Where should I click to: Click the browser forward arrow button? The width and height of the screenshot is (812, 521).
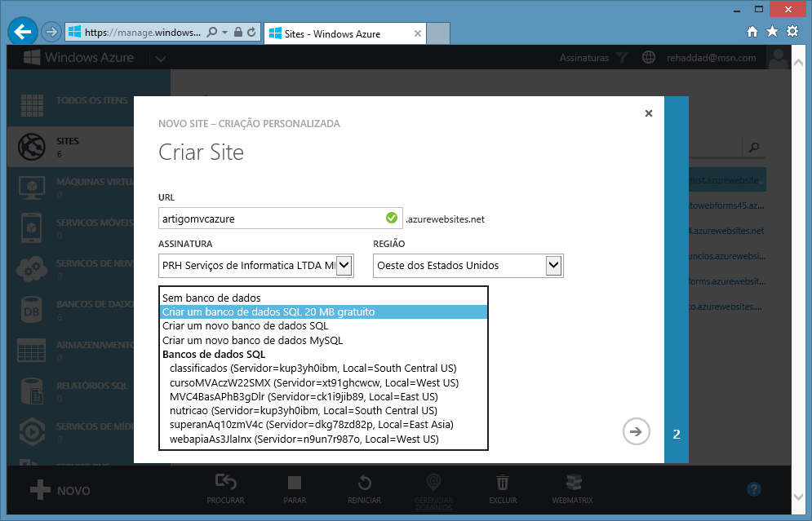51,32
